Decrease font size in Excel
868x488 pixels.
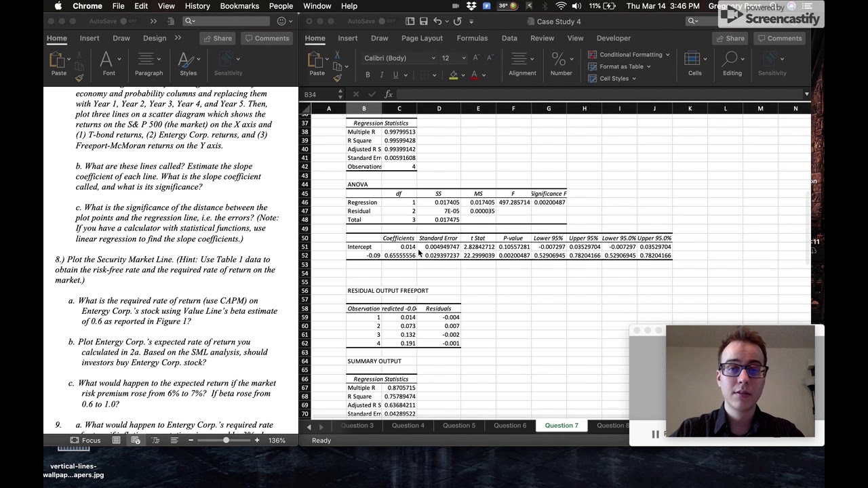coord(491,58)
